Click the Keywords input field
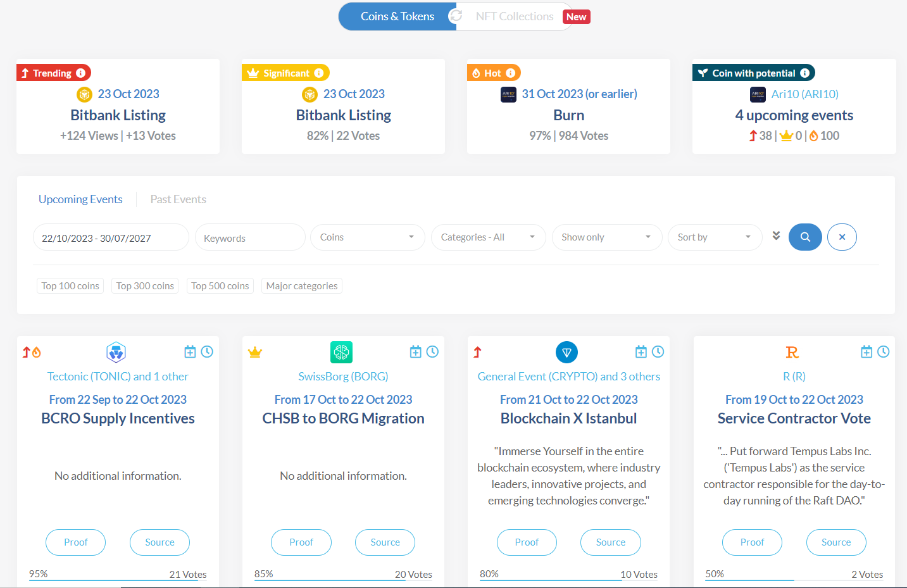Viewport: 907px width, 588px height. tap(250, 237)
